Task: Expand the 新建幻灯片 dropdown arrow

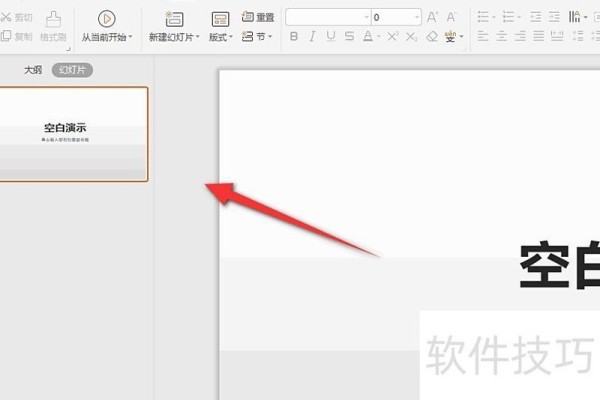Action: (x=197, y=37)
